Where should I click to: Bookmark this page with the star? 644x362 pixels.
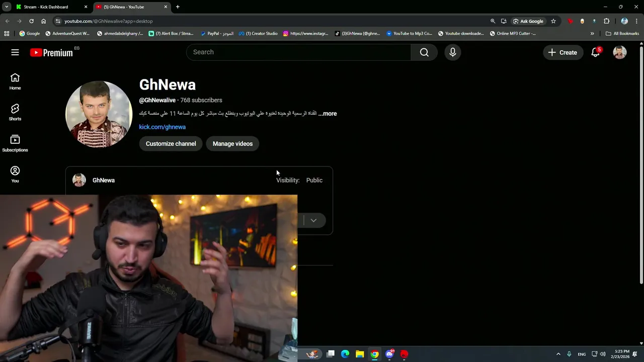(x=553, y=21)
